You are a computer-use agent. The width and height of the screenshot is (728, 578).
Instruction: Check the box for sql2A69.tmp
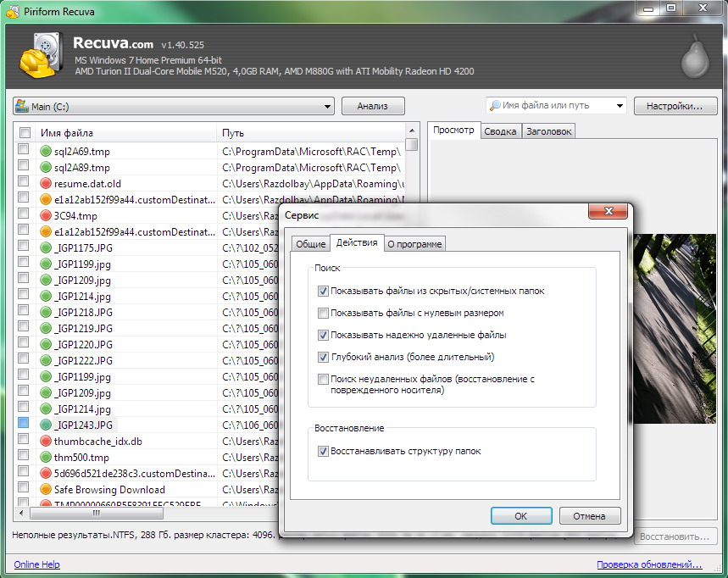(x=23, y=149)
